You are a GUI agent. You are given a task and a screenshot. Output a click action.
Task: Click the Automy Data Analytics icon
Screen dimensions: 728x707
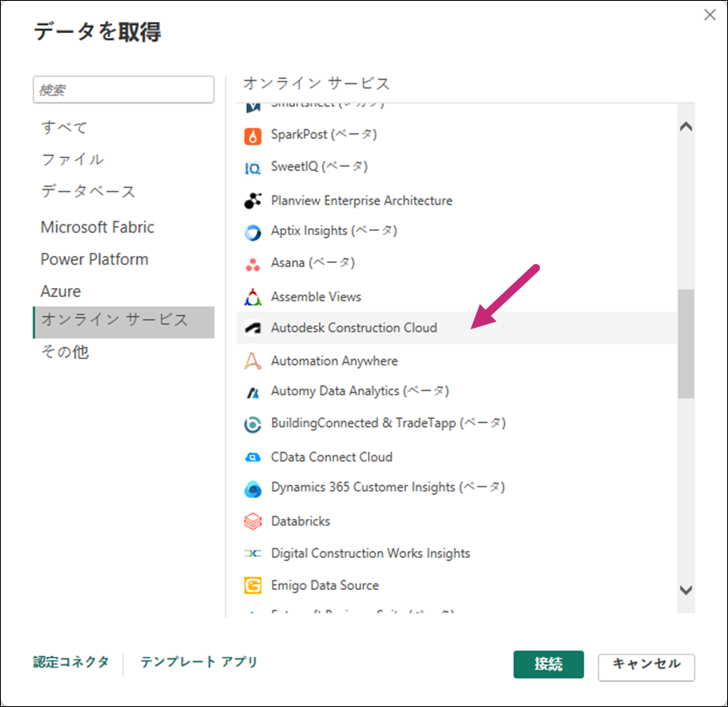[253, 393]
